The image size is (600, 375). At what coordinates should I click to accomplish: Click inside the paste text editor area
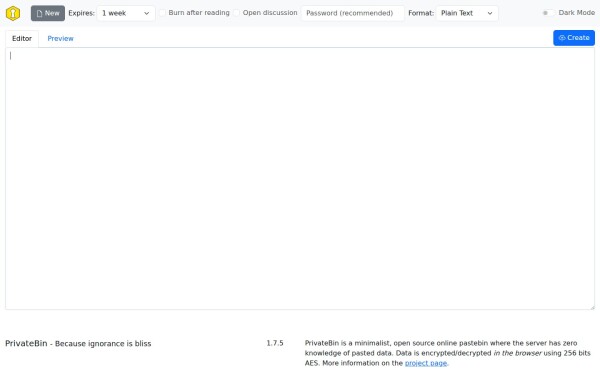[300, 178]
